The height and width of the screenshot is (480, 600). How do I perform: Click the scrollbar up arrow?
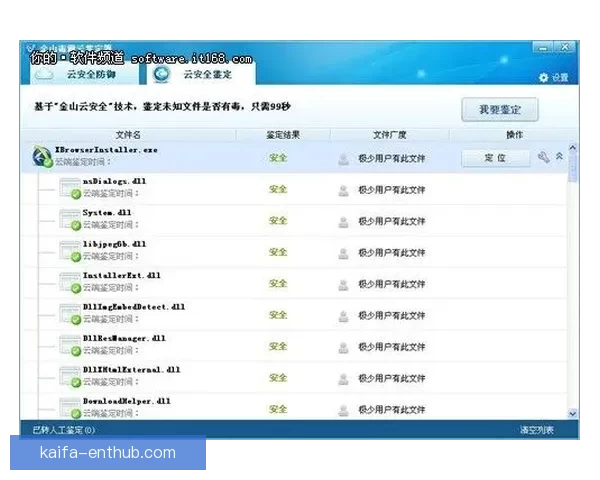572,147
